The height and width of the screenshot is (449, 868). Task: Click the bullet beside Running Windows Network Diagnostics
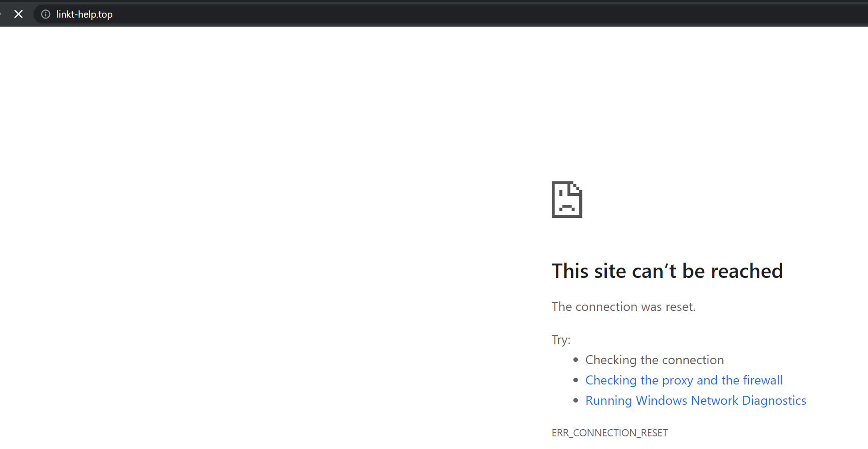(576, 400)
